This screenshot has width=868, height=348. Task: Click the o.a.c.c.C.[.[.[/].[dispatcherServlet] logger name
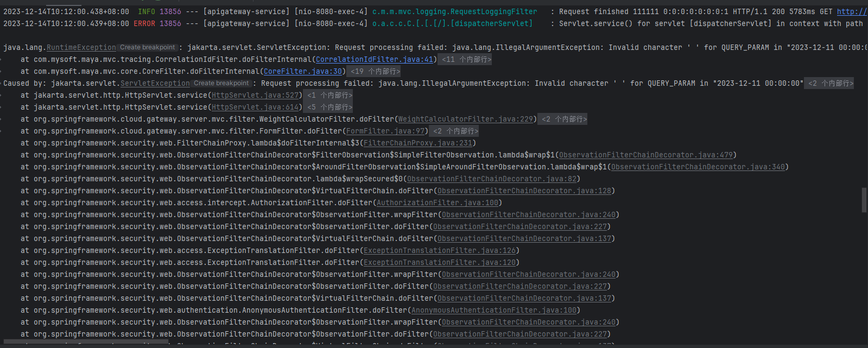(453, 23)
